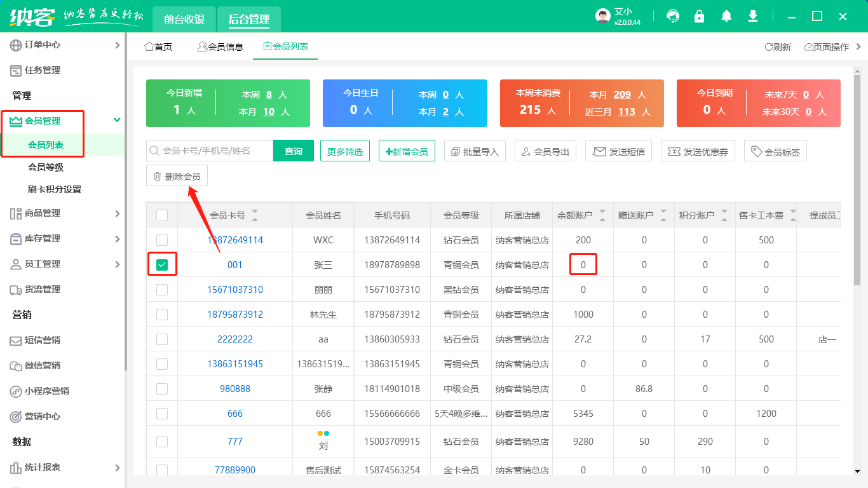This screenshot has height=488, width=868.
Task: Open member card number 15671037310 link
Action: coord(234,289)
